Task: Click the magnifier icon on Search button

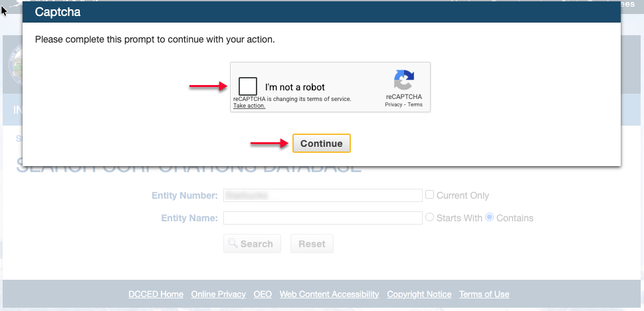Action: (233, 244)
